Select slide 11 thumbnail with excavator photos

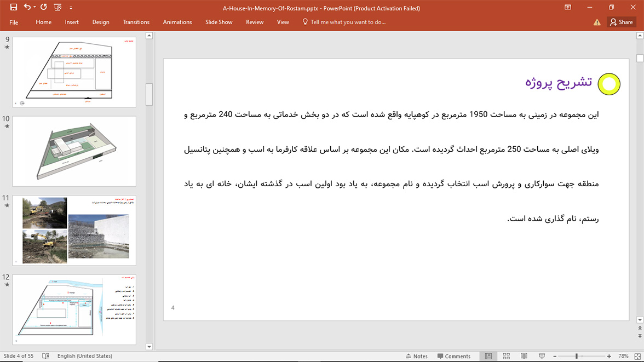point(74,231)
